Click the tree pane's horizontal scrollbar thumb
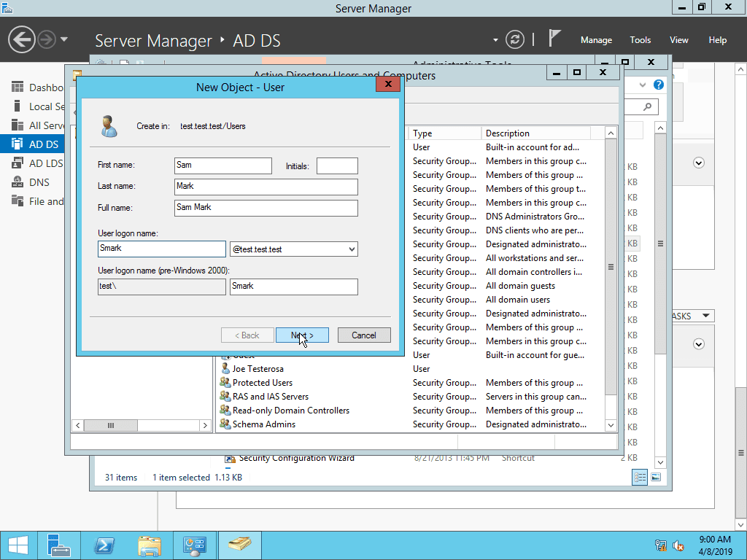 111,425
